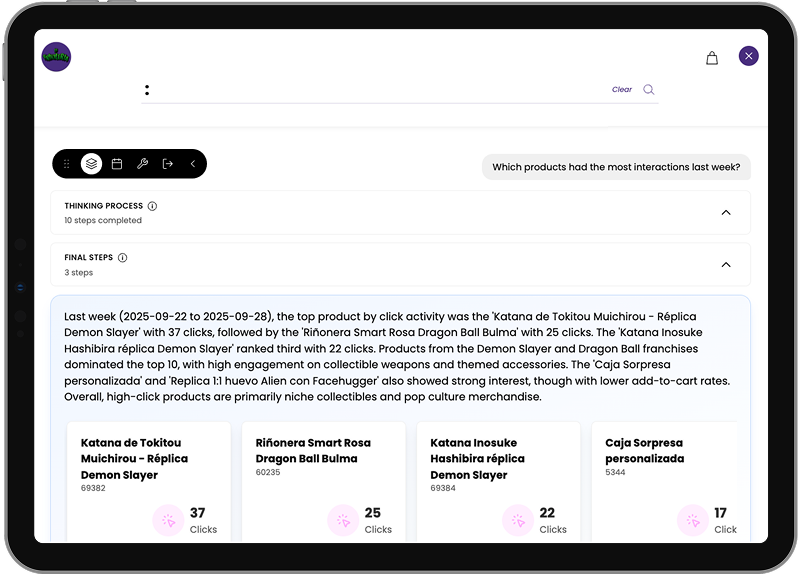The image size is (800, 574).
Task: Open the calendar tool in the toolbar
Action: click(x=117, y=164)
